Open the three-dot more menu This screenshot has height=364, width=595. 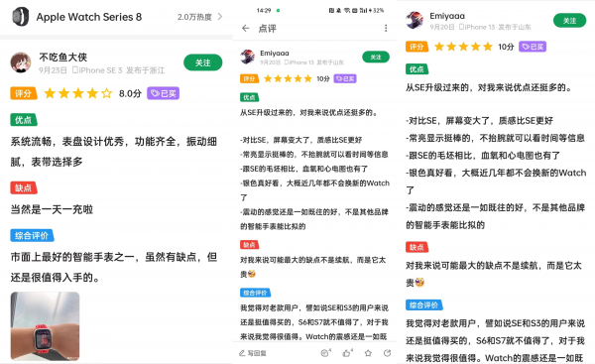pyautogui.click(x=386, y=28)
